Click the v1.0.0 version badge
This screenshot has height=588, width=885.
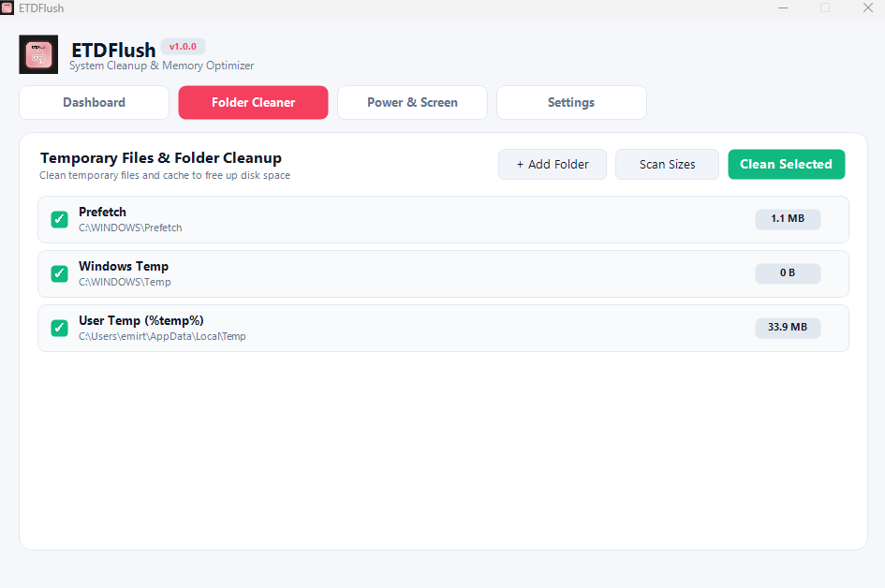pos(183,47)
